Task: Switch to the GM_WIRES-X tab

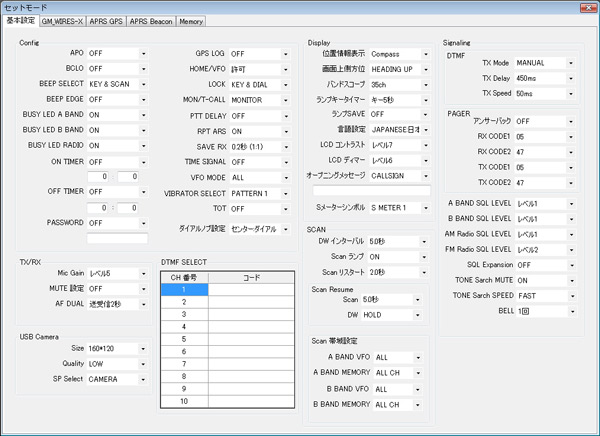Action: (65, 21)
